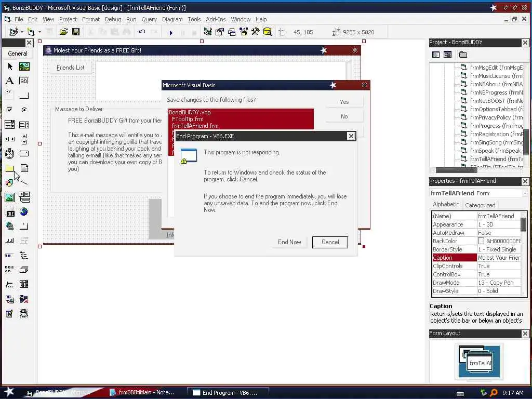The height and width of the screenshot is (399, 532).
Task: Select the TreeView tool in the toolbox
Action: click(24, 255)
